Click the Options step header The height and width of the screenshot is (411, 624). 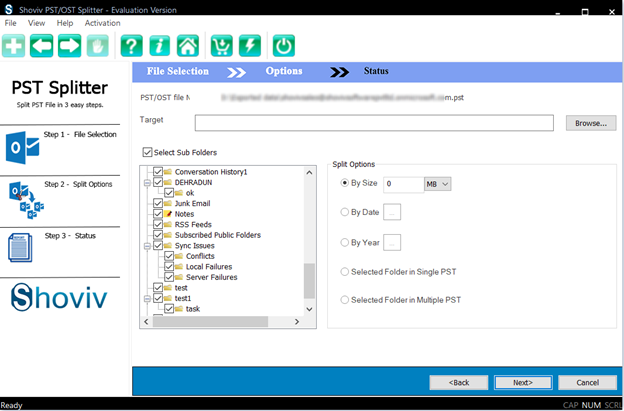click(x=284, y=71)
